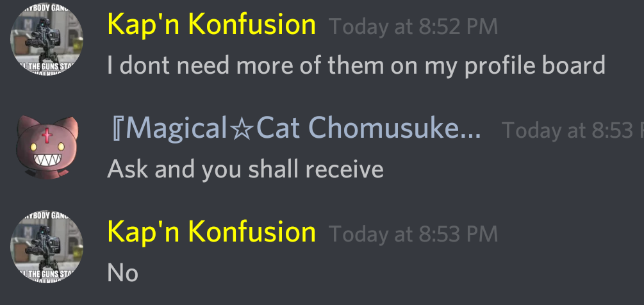Click the cat avatar's toothy white grin
The height and width of the screenshot is (305, 644).
tap(47, 159)
